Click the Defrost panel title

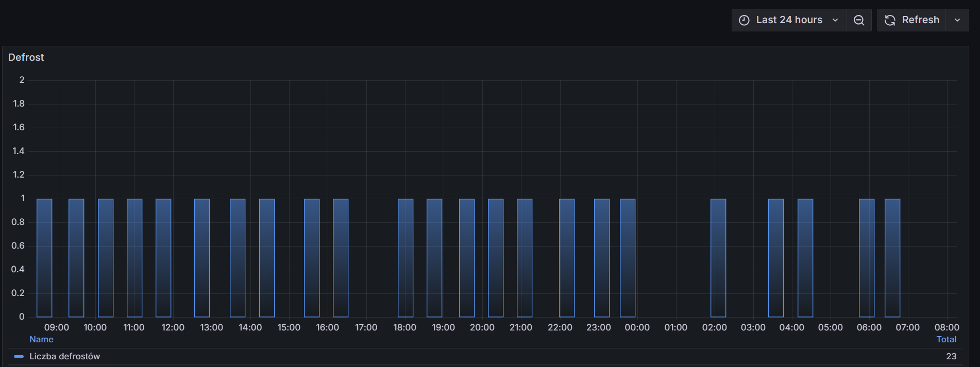[x=26, y=57]
